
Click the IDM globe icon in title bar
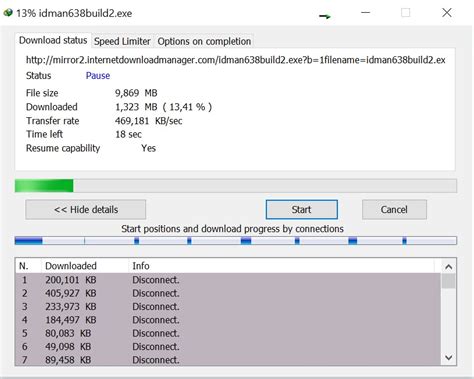tap(8, 13)
